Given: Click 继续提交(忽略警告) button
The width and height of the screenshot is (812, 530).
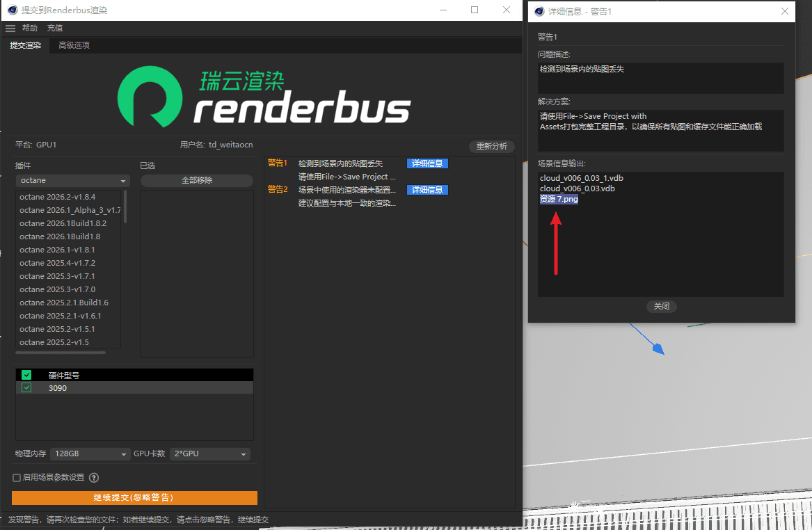Looking at the screenshot, I should [134, 498].
